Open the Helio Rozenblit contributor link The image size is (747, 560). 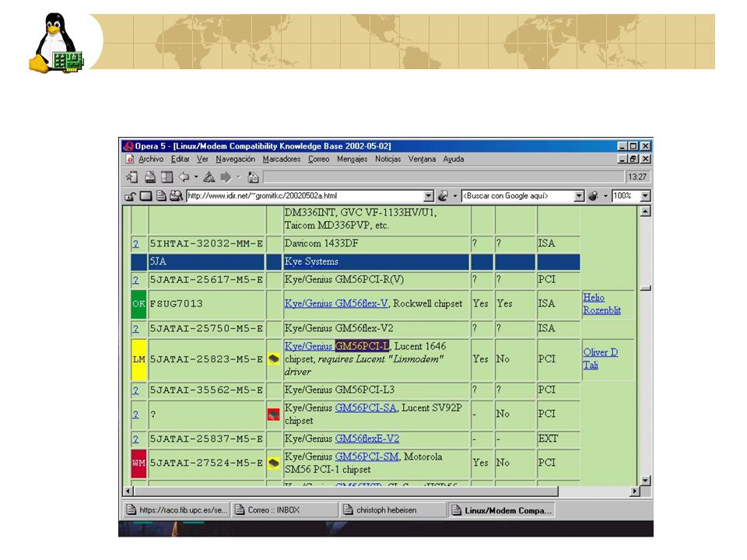coord(601,304)
